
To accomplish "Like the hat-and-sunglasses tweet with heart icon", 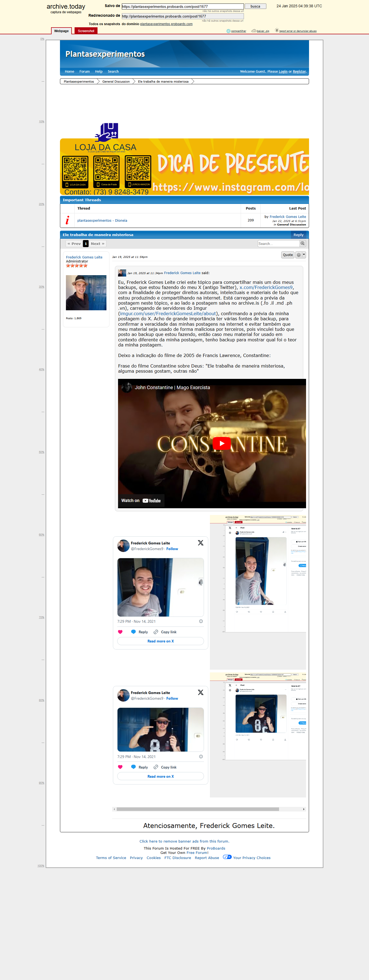I will click(120, 767).
